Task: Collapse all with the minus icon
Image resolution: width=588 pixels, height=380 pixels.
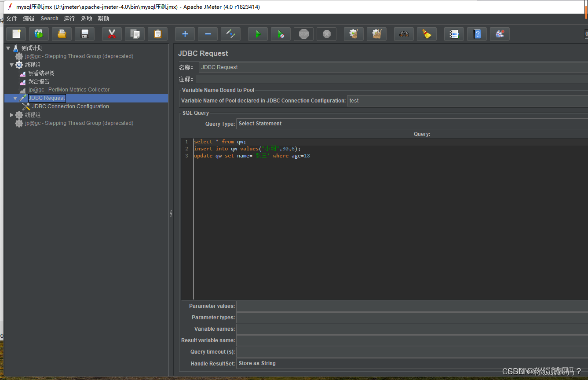Action: tap(208, 34)
